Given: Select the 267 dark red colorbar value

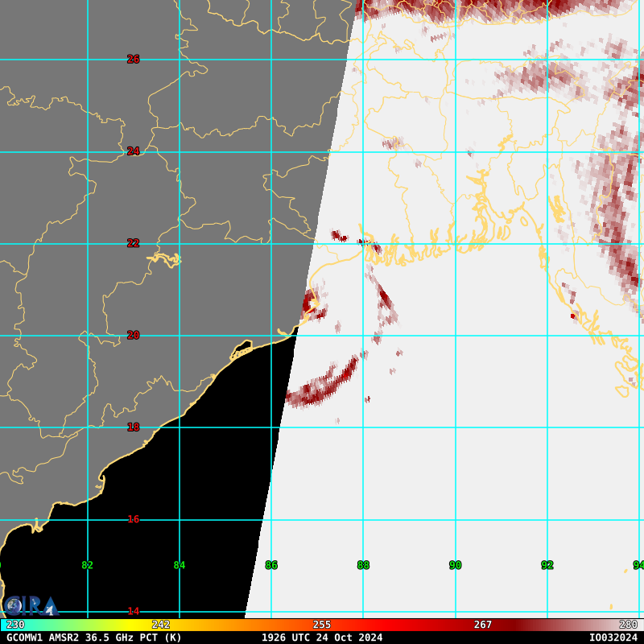Looking at the screenshot, I should (482, 625).
